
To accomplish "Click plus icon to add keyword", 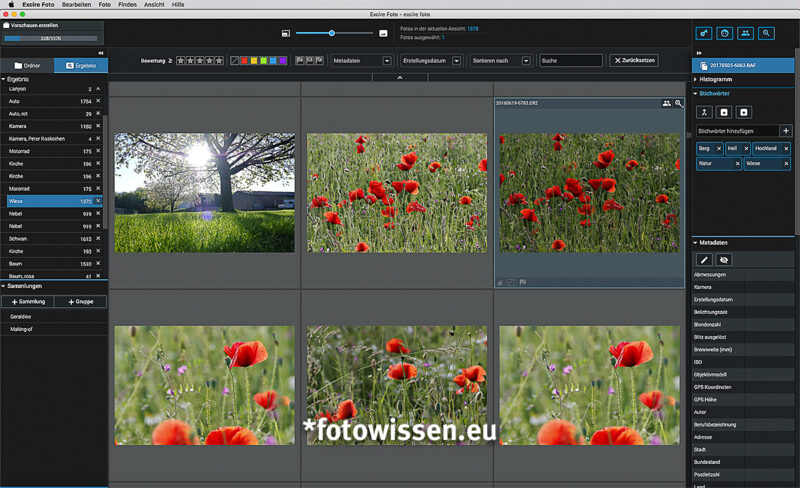I will pyautogui.click(x=786, y=131).
